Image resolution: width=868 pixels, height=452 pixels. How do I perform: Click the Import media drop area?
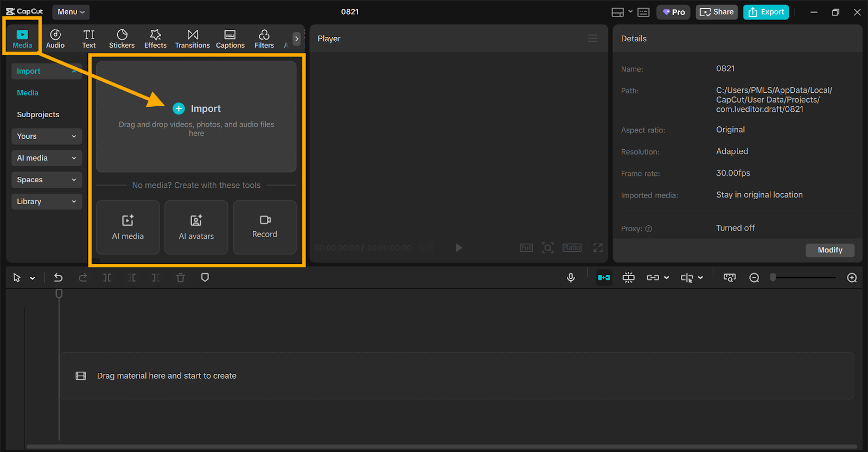(x=196, y=117)
